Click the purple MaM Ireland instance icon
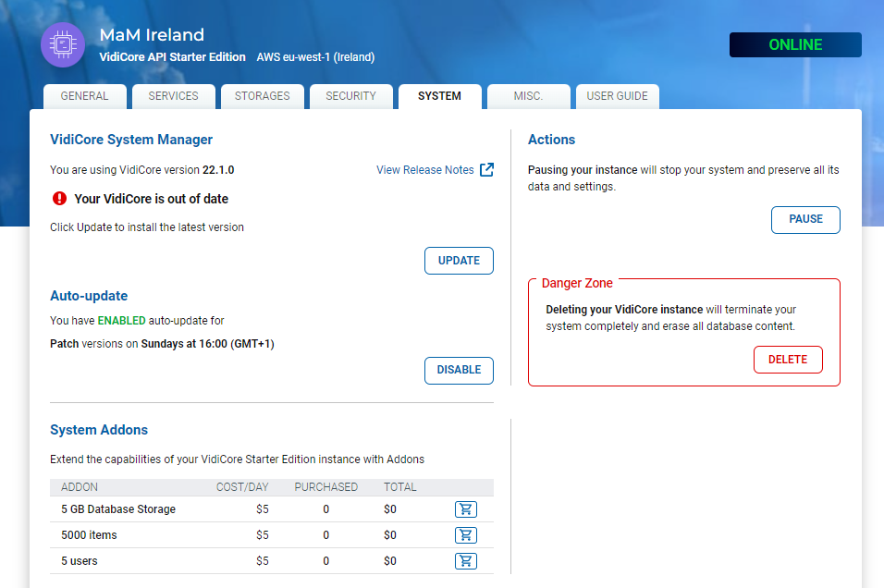The height and width of the screenshot is (588, 884). pyautogui.click(x=63, y=45)
